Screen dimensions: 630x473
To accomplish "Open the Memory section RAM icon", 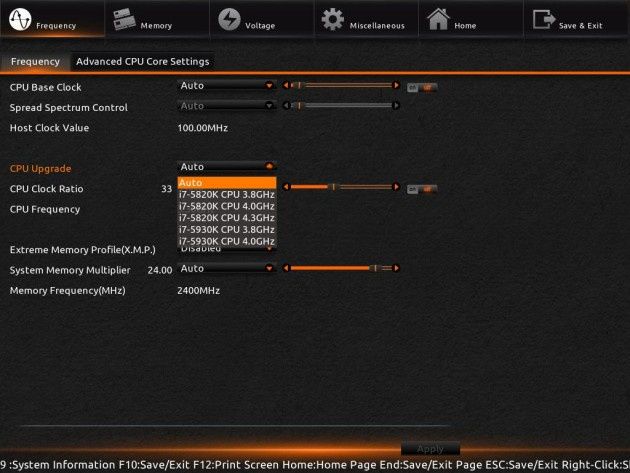I will tap(124, 19).
